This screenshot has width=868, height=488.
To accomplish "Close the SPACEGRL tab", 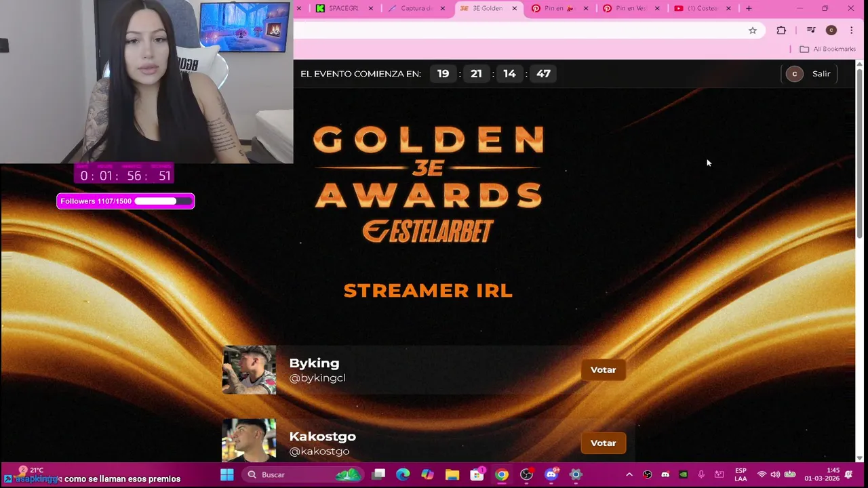I will 371,8.
